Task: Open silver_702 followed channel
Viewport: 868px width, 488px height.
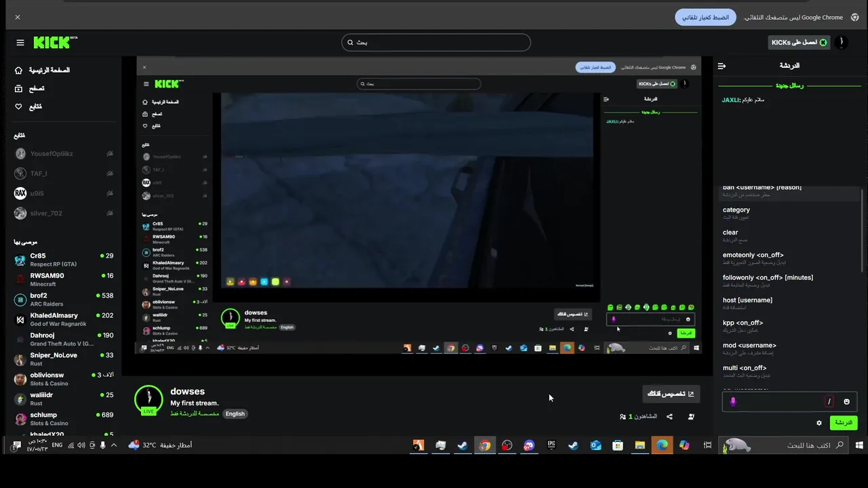Action: (x=64, y=213)
